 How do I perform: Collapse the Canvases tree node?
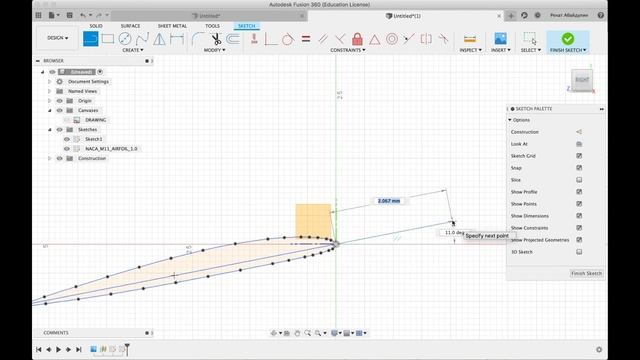click(49, 110)
